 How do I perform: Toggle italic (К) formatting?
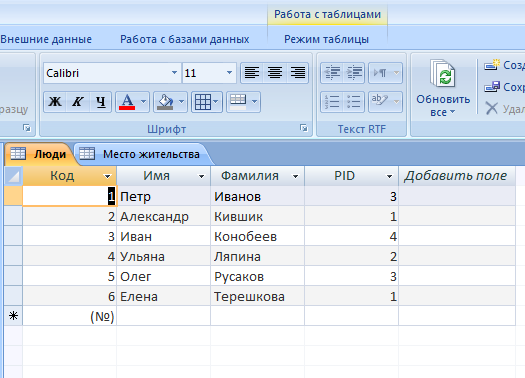tap(78, 102)
